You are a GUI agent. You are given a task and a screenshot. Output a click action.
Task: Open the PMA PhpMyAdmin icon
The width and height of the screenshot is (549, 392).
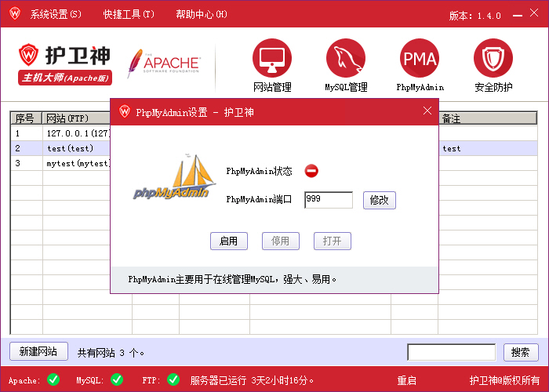pos(420,58)
